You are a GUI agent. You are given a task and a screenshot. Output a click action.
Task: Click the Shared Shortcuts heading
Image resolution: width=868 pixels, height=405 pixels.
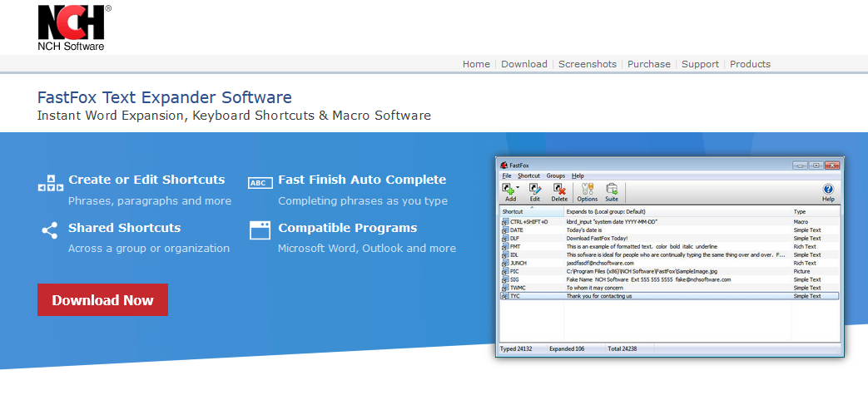point(125,228)
